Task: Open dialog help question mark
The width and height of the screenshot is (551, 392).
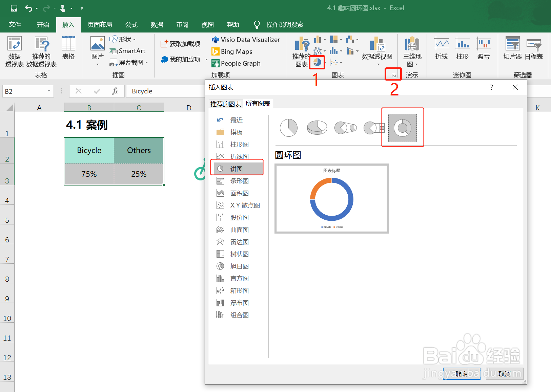Action: pos(491,87)
